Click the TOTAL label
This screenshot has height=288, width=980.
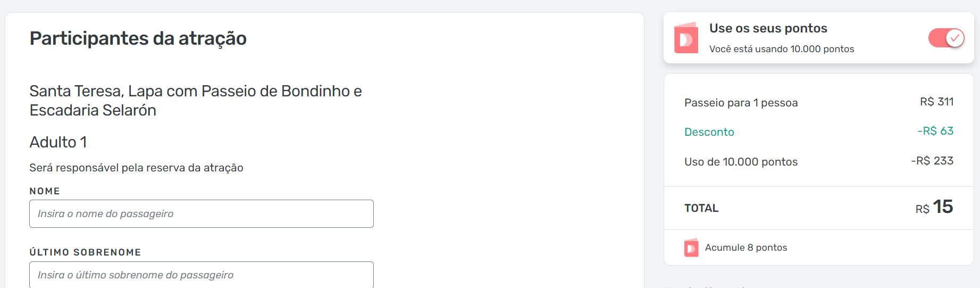701,208
